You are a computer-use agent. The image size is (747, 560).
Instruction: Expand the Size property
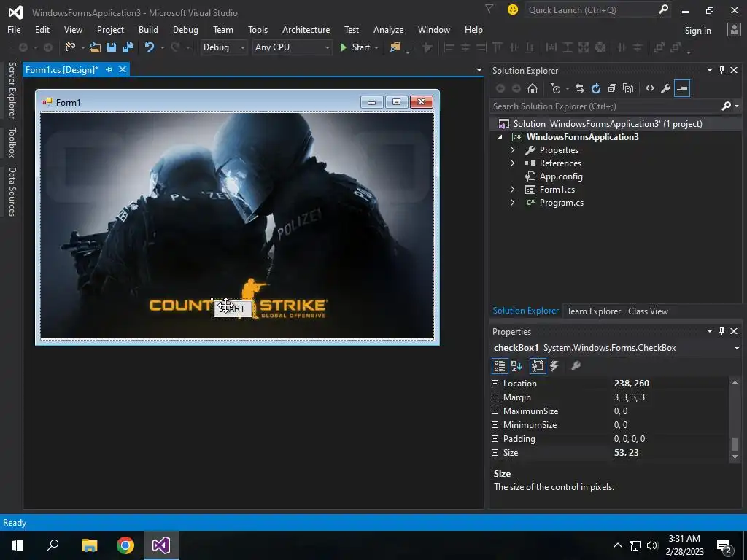[495, 452]
